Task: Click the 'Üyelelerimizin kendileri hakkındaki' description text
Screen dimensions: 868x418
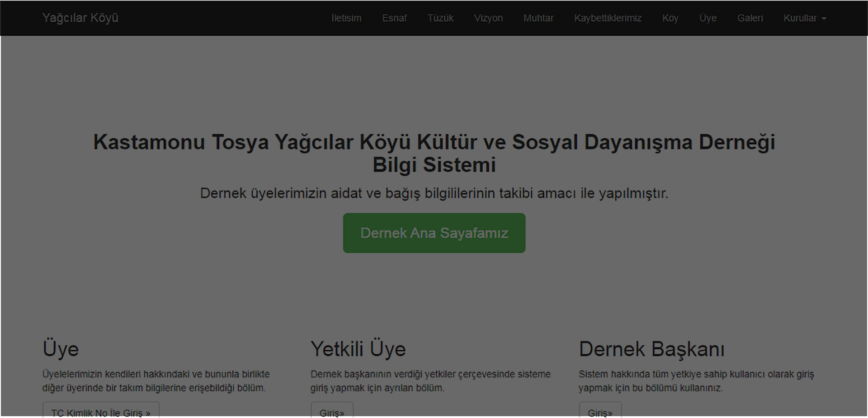Action: (156, 381)
